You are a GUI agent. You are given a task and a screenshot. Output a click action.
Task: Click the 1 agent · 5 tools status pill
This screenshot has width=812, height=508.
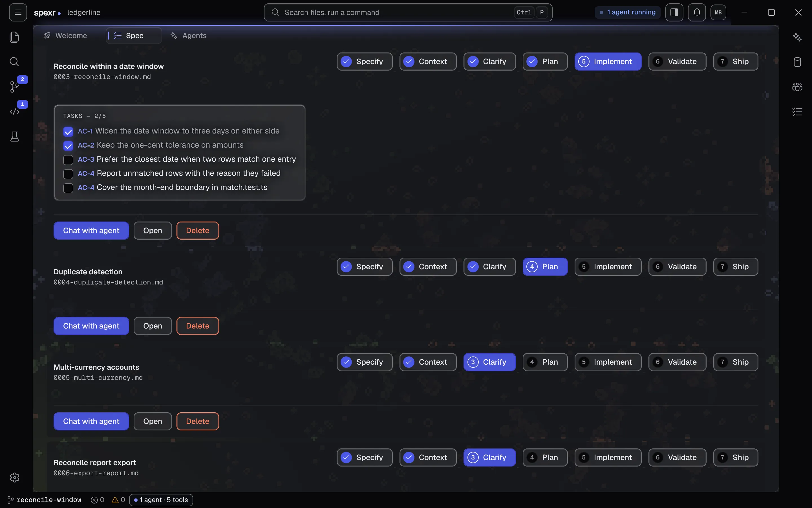click(161, 500)
